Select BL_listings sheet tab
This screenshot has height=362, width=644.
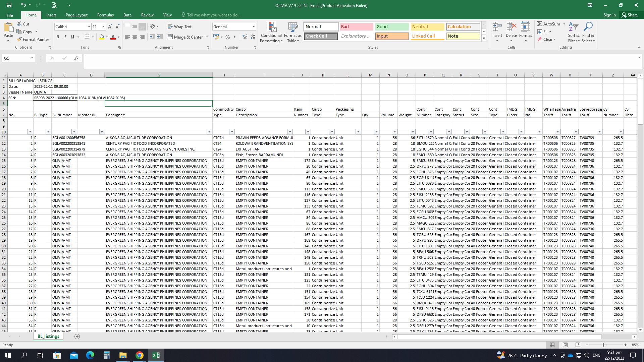(x=48, y=336)
